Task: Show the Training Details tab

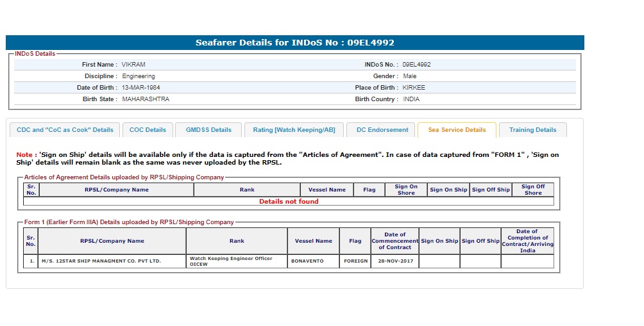Action: 532,130
